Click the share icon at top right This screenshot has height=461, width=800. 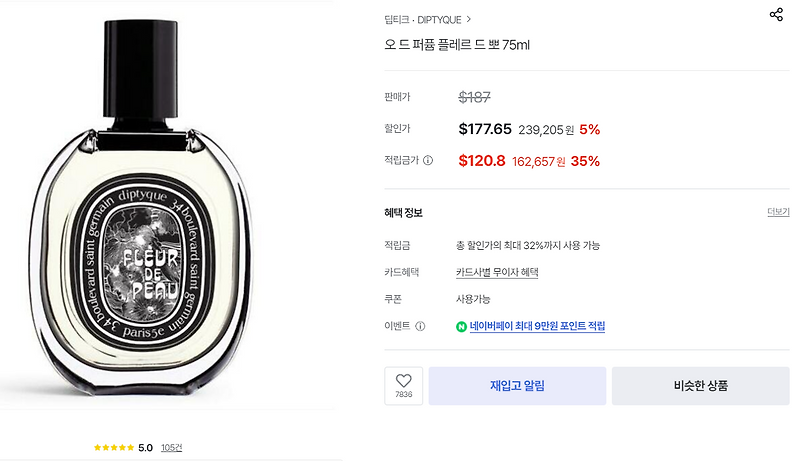[776, 14]
